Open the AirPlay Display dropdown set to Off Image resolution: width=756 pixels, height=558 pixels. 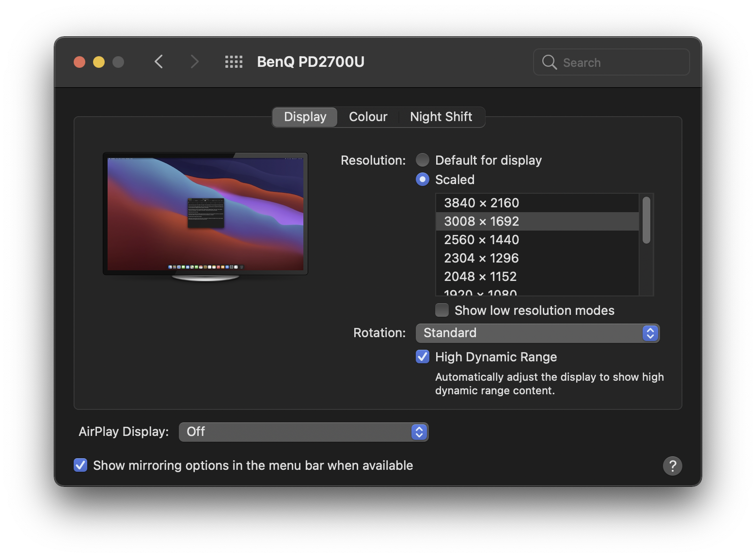304,432
